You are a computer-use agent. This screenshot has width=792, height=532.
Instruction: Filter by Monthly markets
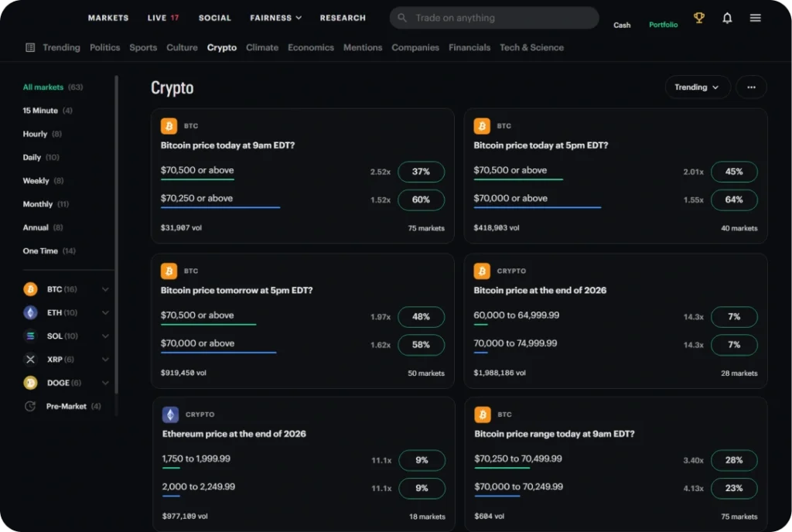click(46, 204)
